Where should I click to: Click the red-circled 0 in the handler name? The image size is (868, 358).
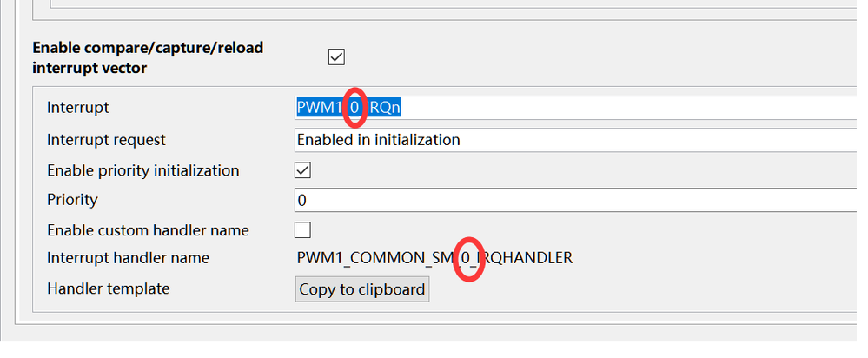tap(468, 258)
